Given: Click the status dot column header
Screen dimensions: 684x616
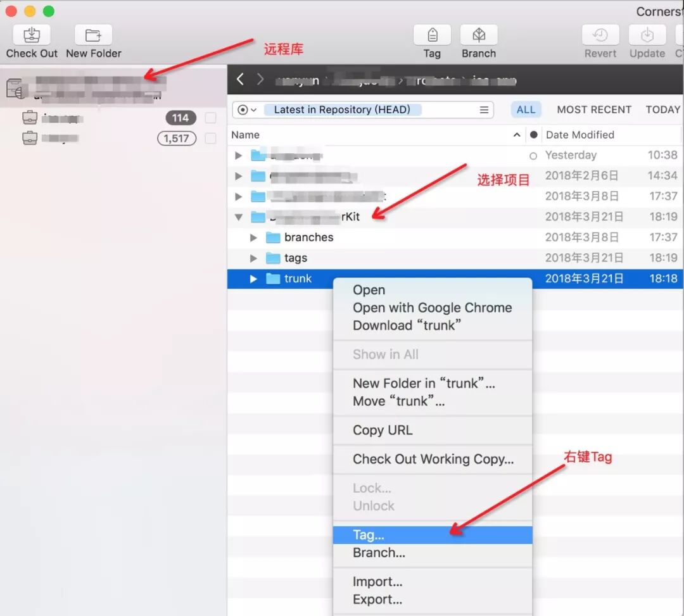Looking at the screenshot, I should click(x=533, y=135).
